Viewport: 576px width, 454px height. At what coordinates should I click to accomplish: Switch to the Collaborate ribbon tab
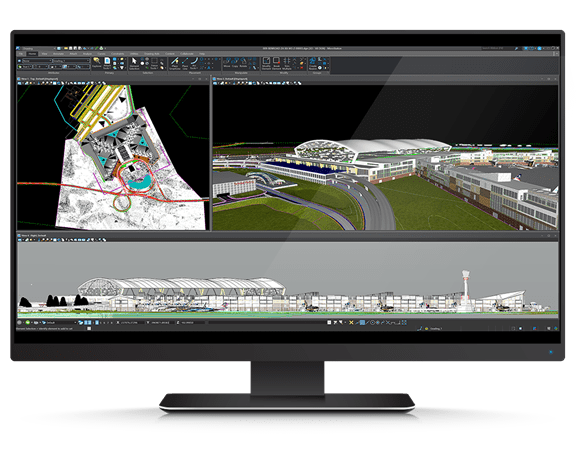click(187, 54)
